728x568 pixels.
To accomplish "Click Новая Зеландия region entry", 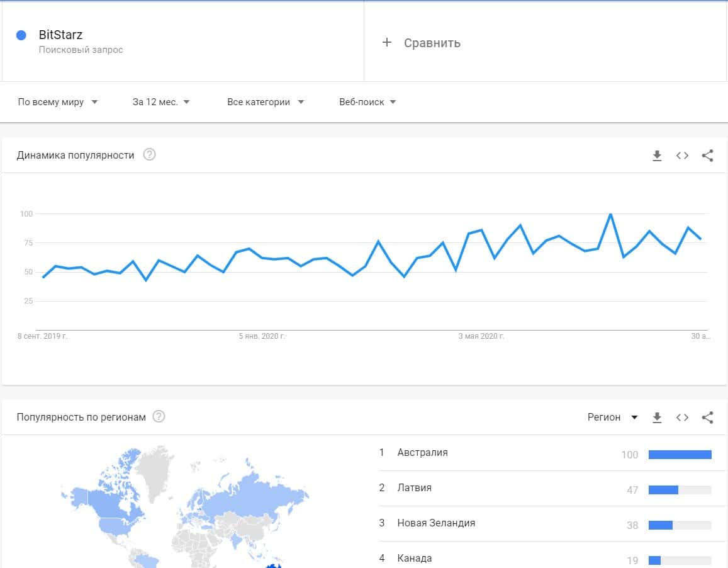I will (x=436, y=523).
